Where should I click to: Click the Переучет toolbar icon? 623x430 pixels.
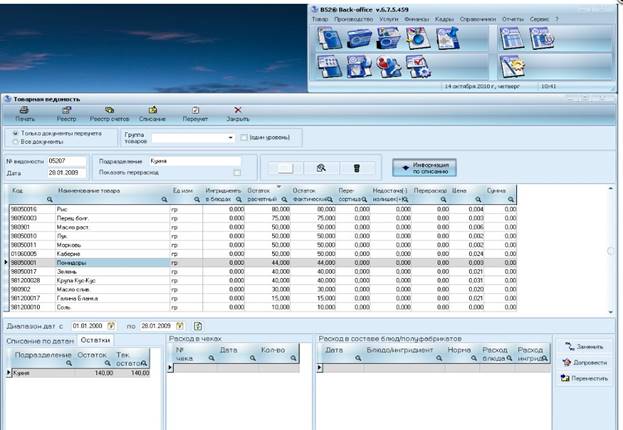point(196,109)
